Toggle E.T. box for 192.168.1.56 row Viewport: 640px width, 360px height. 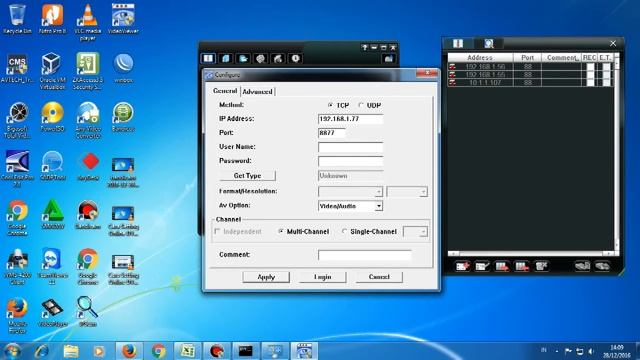(x=606, y=67)
